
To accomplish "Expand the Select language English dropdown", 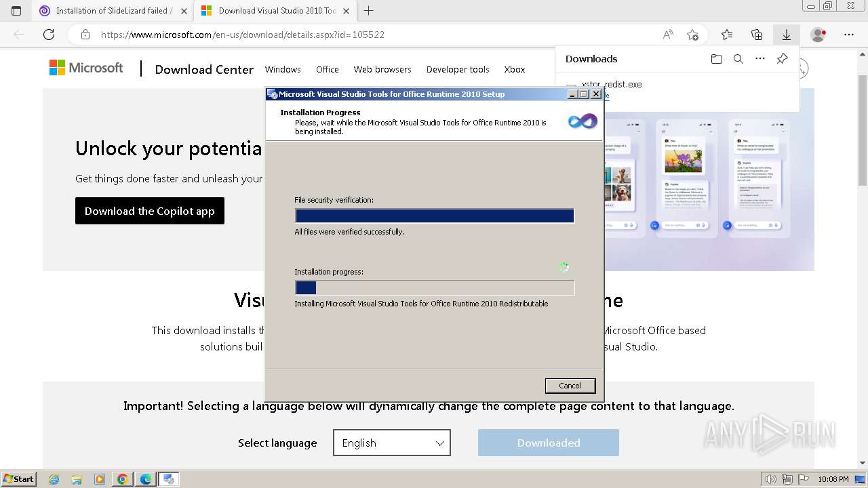I will (x=392, y=443).
